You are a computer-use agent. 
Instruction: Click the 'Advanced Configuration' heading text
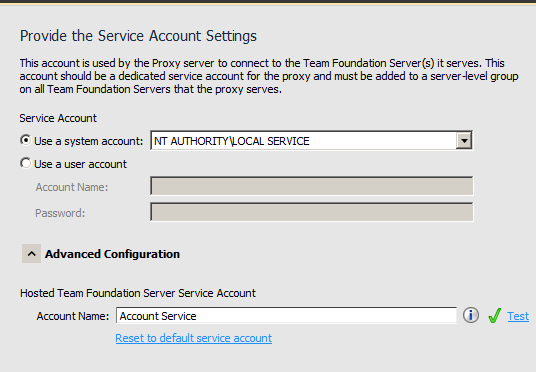tap(112, 254)
